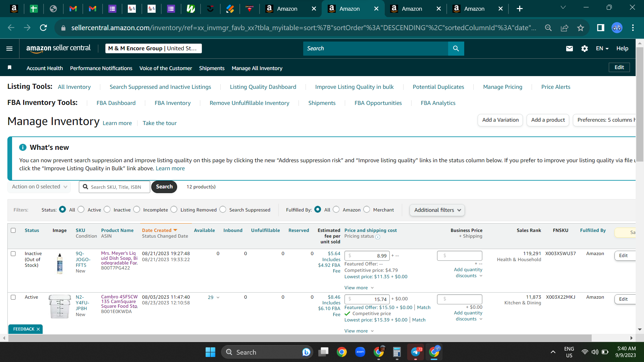Check the box for Mrs. Meyer's Dish Soap row
The width and height of the screenshot is (644, 362).
tap(13, 254)
